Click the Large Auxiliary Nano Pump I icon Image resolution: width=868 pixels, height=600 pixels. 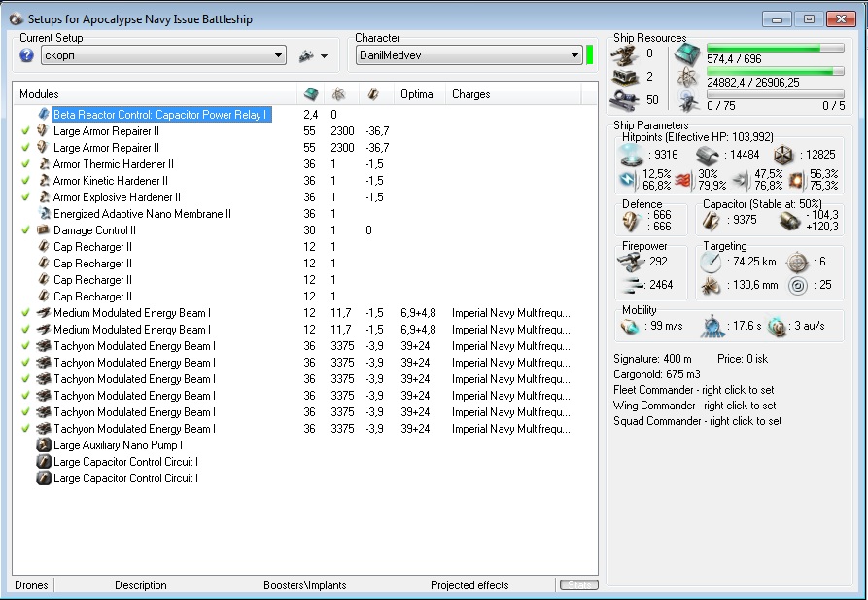(x=44, y=444)
